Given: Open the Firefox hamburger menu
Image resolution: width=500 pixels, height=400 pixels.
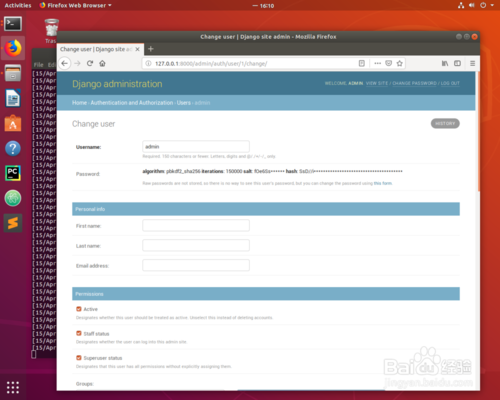Looking at the screenshot, I should click(472, 63).
